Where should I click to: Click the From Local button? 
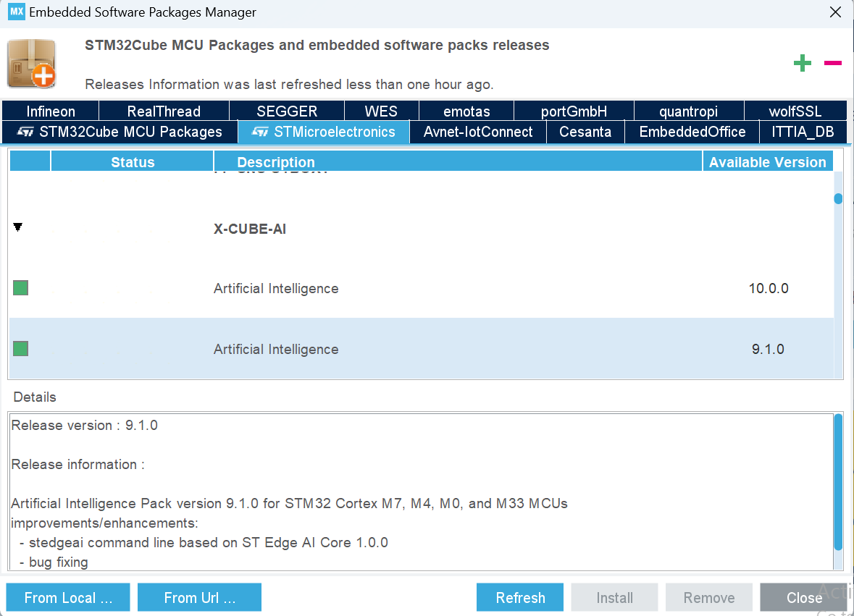pos(67,597)
